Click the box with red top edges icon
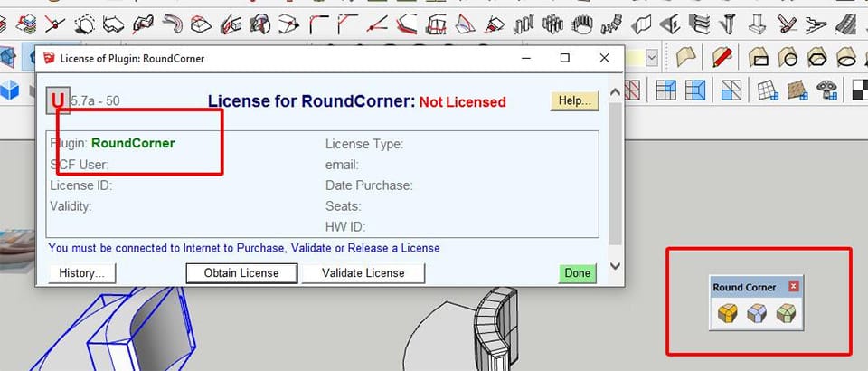Viewport: 868px width, 371px height. [201, 24]
